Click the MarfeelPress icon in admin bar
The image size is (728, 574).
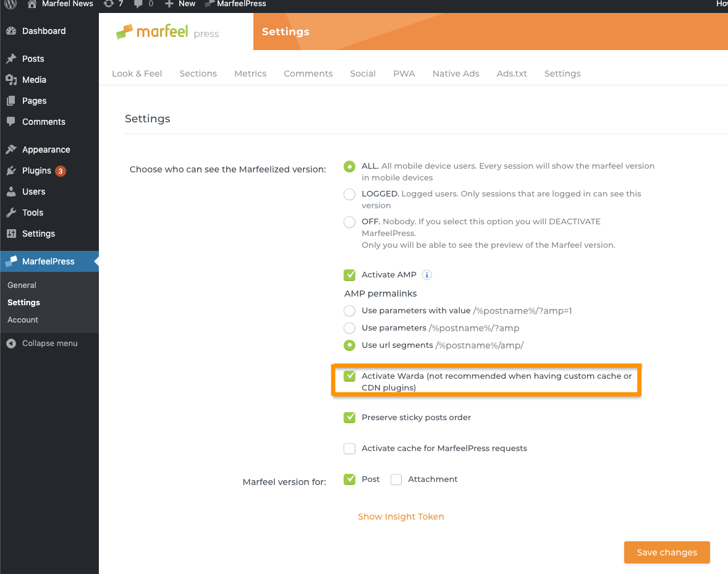tap(210, 4)
